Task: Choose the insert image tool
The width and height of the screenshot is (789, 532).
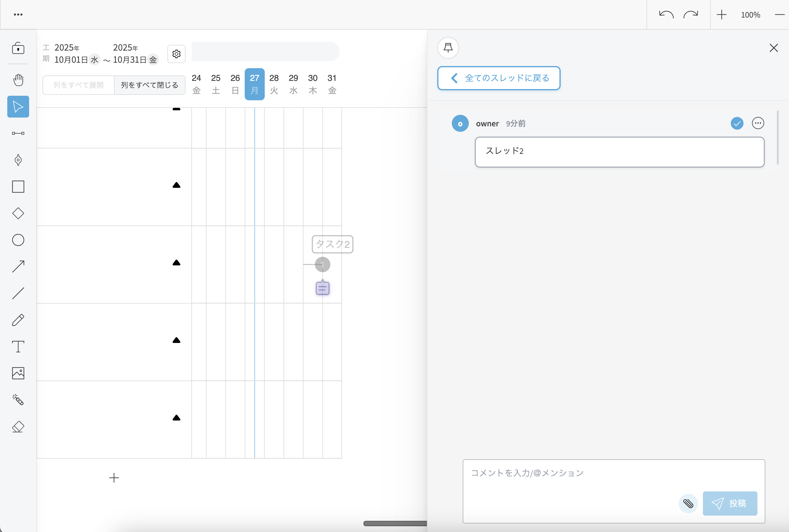Action: point(18,373)
